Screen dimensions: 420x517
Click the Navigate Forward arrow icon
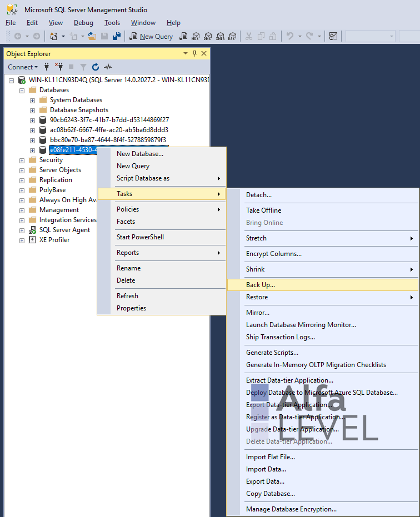point(37,36)
